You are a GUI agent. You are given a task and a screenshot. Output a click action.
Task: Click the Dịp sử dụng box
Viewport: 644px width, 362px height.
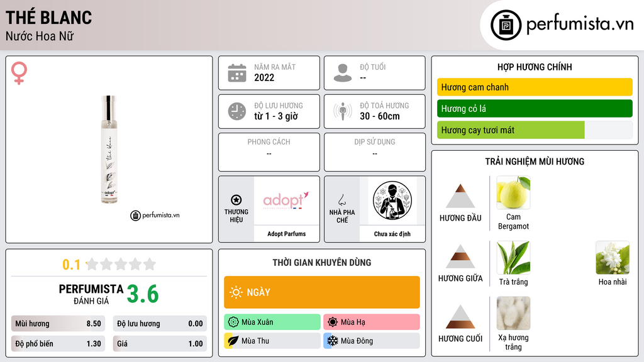coord(375,152)
